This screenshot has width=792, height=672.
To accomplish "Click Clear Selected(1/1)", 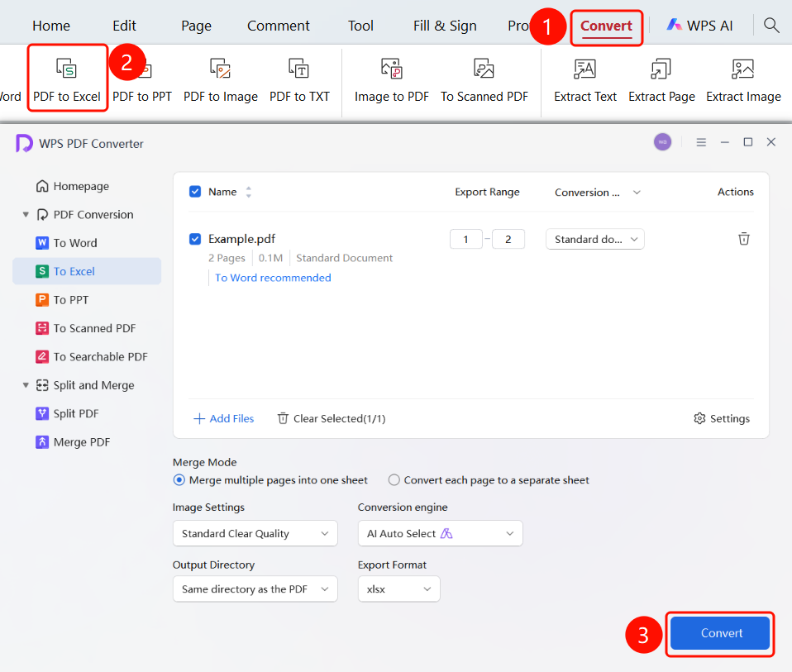I will point(332,418).
